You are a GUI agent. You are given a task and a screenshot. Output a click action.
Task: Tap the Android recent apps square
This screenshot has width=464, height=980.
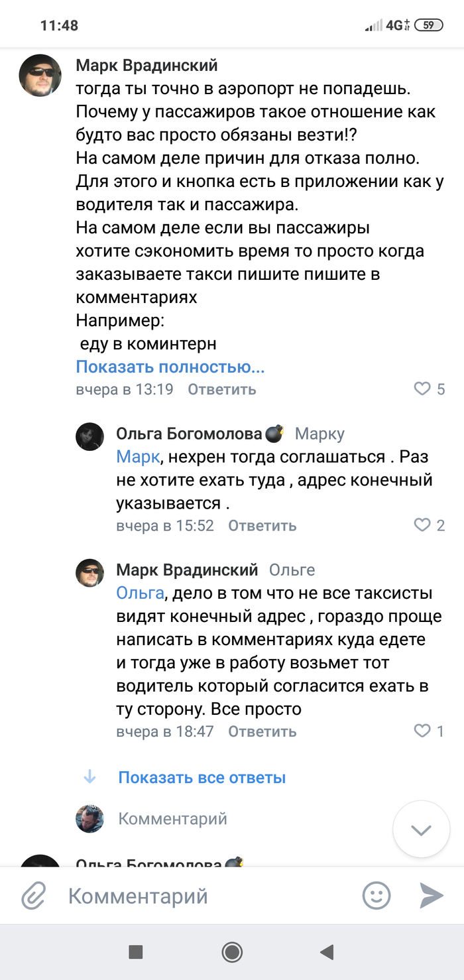click(x=135, y=953)
